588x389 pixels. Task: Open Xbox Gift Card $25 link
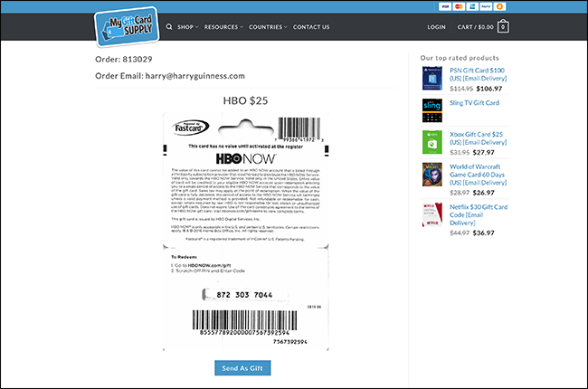[x=479, y=138]
